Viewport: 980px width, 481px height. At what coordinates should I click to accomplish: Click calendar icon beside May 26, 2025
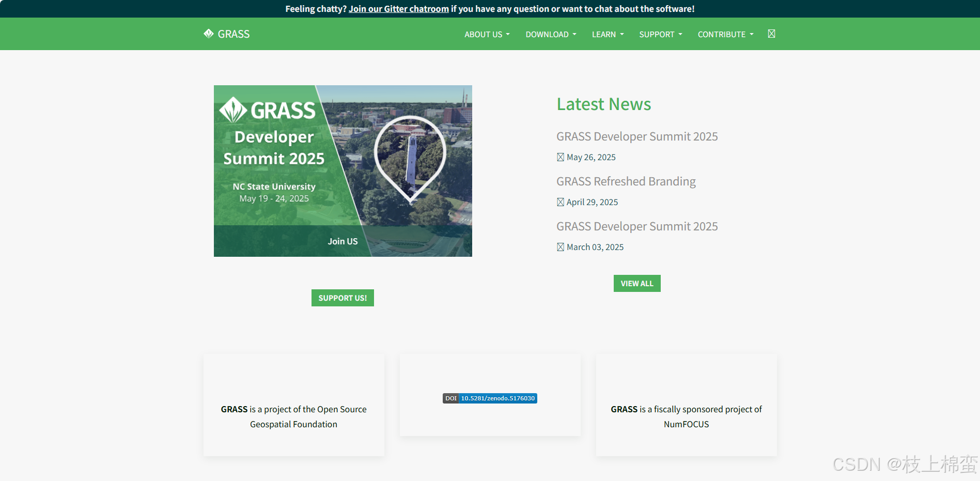point(561,157)
